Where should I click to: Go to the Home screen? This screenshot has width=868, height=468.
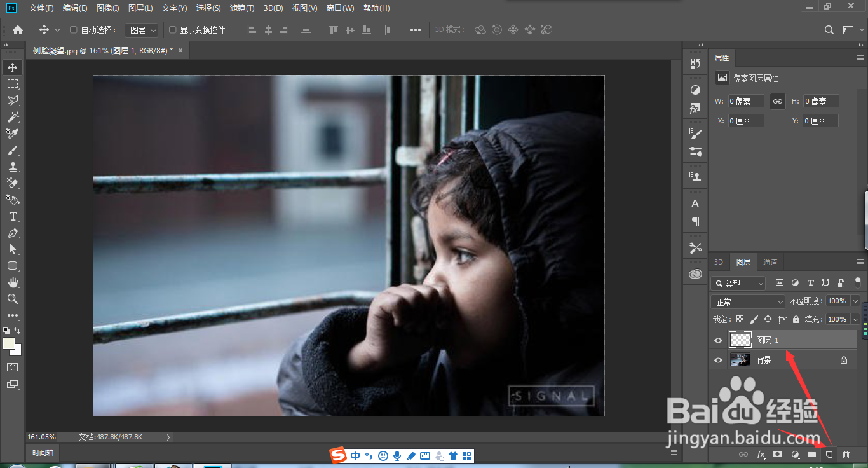(x=18, y=30)
